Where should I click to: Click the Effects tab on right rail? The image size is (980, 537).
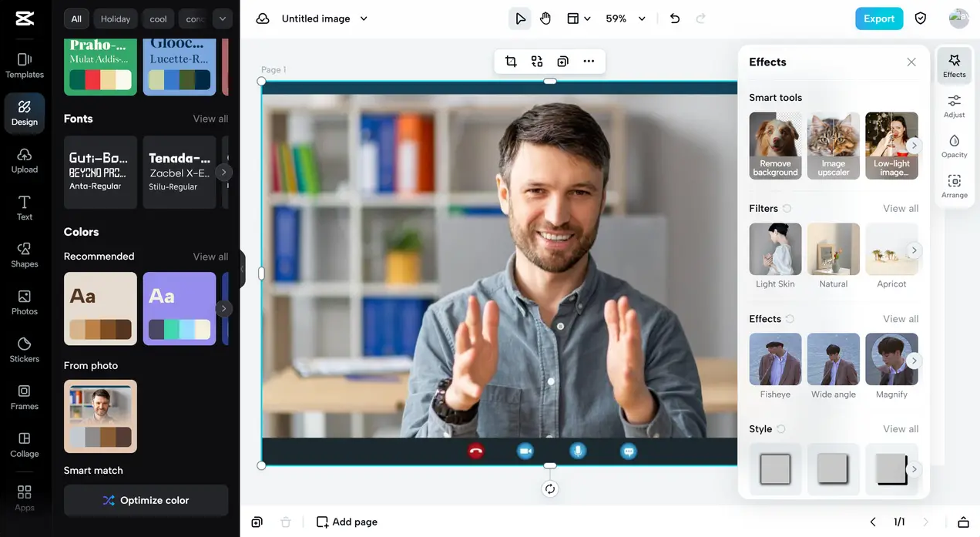(954, 65)
